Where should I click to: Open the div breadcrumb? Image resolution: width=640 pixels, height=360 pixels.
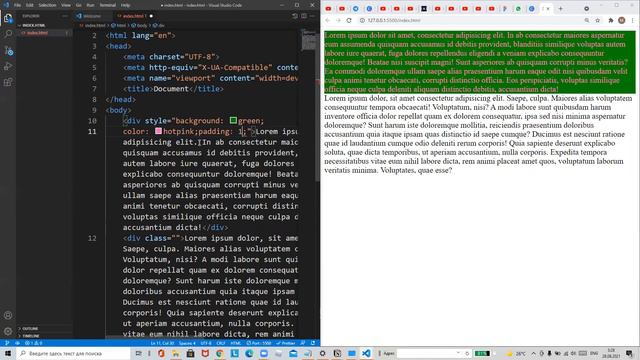pos(159,25)
